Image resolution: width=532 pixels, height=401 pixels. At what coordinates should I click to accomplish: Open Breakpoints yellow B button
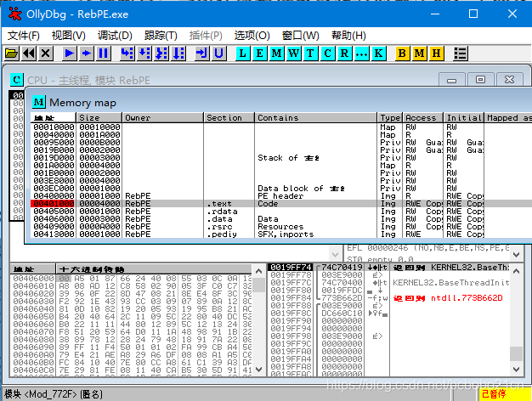[x=402, y=54]
